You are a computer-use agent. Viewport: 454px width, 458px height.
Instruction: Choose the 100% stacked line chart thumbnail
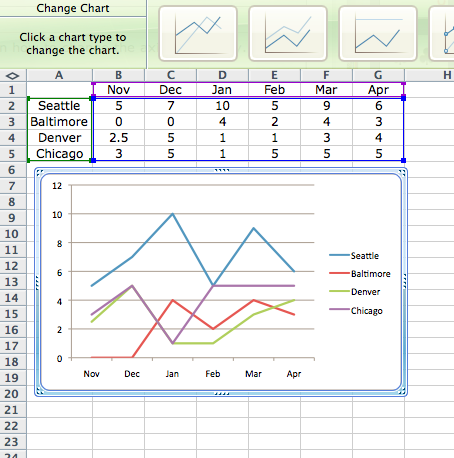click(x=378, y=34)
